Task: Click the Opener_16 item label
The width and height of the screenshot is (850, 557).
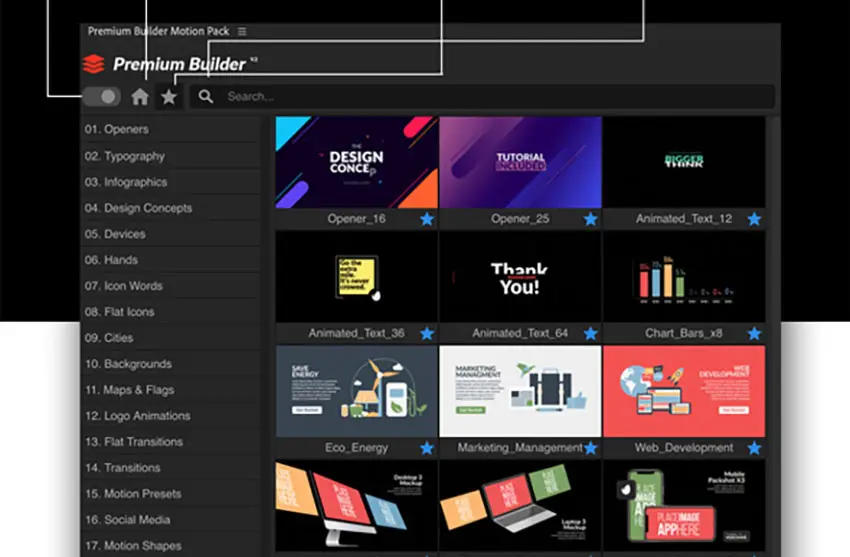Action: pyautogui.click(x=356, y=219)
